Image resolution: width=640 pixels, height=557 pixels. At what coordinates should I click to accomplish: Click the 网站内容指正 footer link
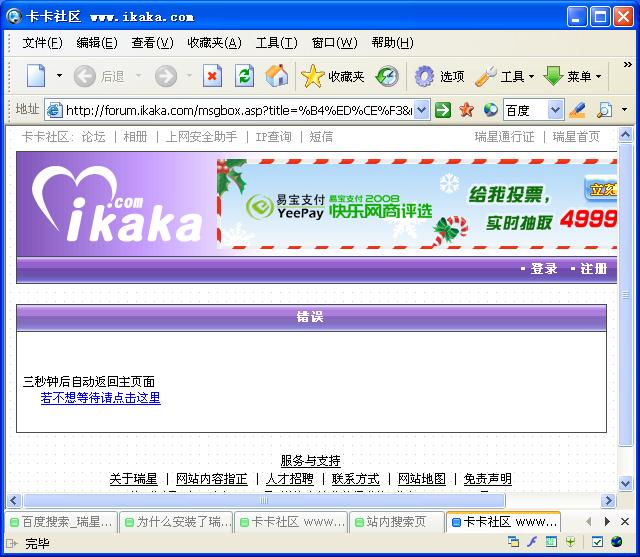coord(212,479)
